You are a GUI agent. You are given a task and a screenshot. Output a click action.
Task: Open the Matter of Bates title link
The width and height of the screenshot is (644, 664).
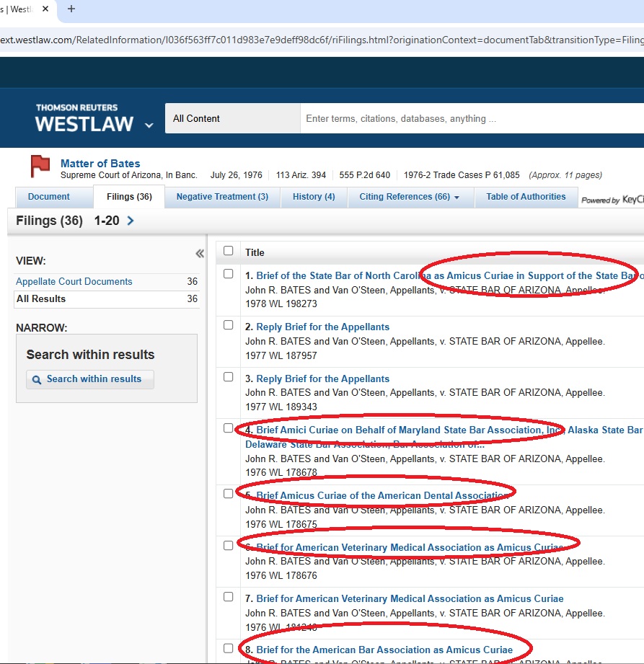[100, 164]
